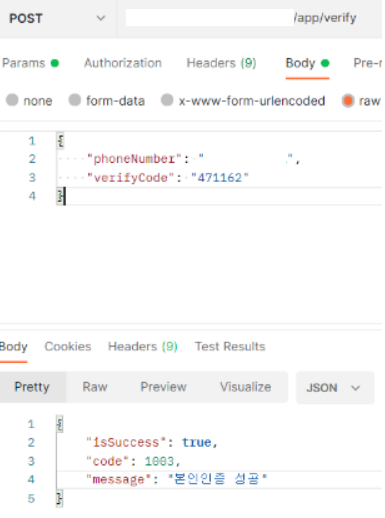Click the 1003 code value in response
This screenshot has height=518, width=385.
[x=159, y=461]
